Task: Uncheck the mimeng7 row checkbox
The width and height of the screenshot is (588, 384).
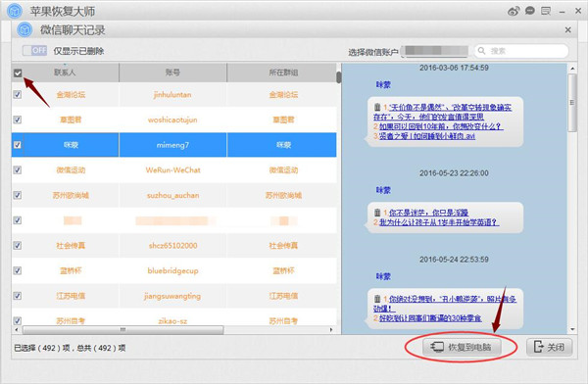Action: [x=18, y=145]
